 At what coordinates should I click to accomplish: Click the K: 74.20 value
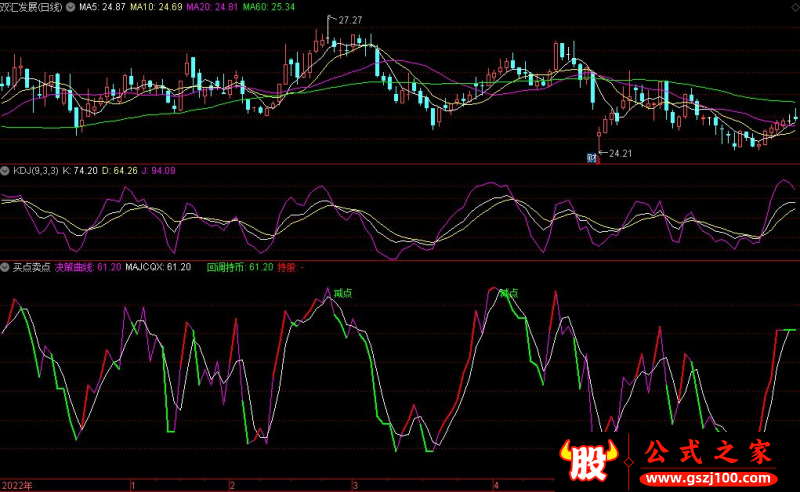[80, 170]
